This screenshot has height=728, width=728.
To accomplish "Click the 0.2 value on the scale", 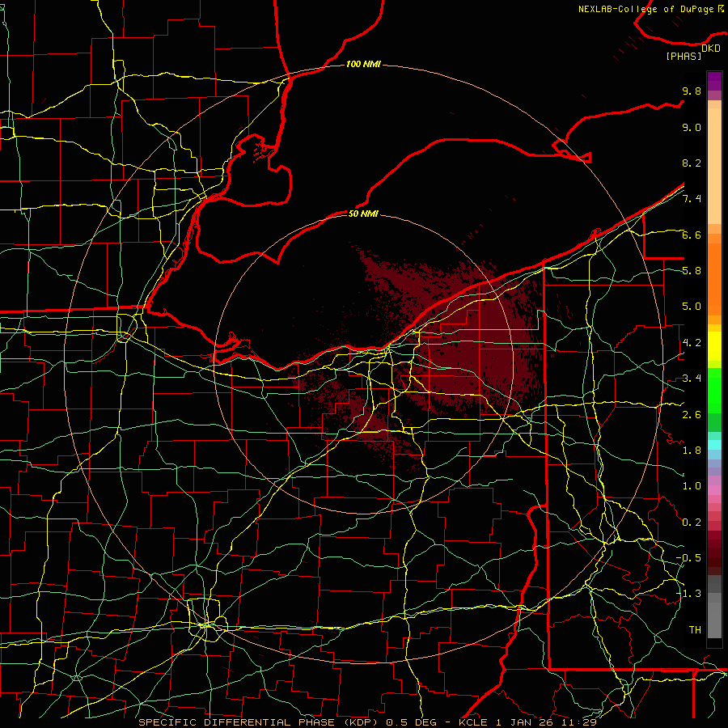I will coord(692,523).
